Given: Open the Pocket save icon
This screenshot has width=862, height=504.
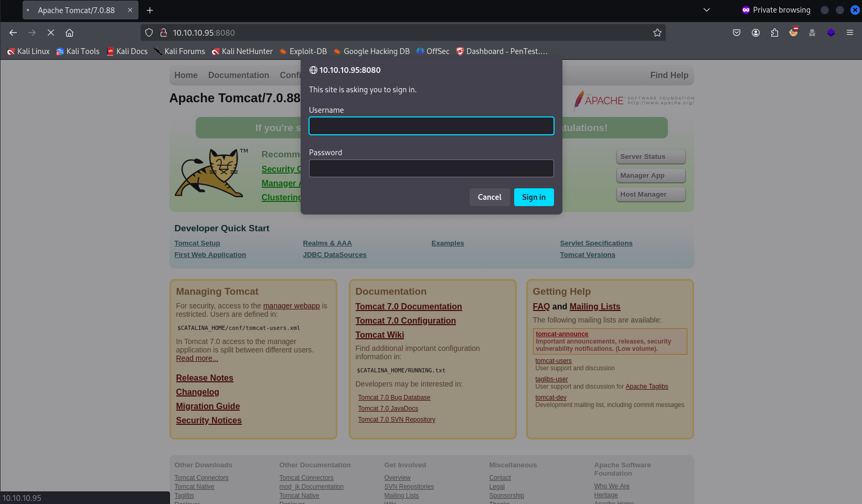Looking at the screenshot, I should [737, 33].
